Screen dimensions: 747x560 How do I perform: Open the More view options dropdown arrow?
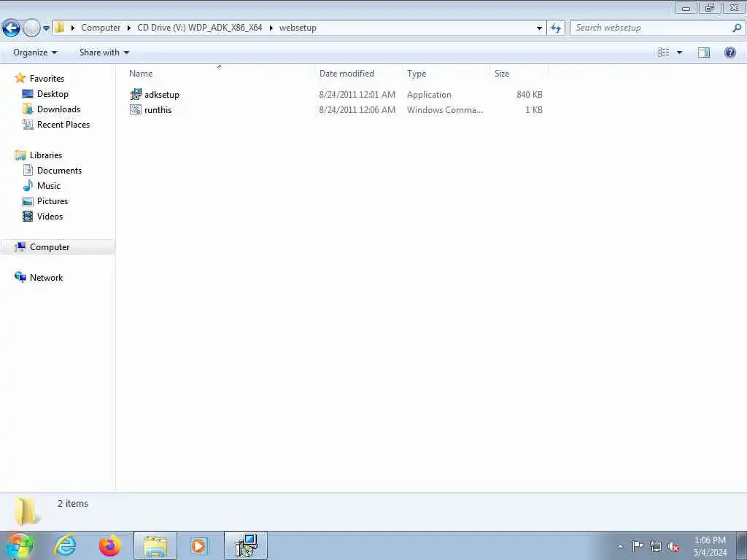(679, 52)
